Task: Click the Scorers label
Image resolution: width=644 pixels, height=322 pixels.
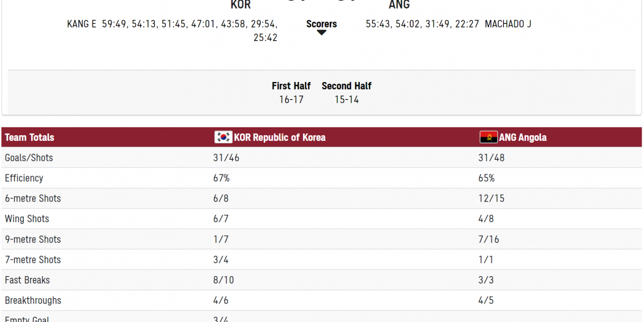Action: click(321, 24)
